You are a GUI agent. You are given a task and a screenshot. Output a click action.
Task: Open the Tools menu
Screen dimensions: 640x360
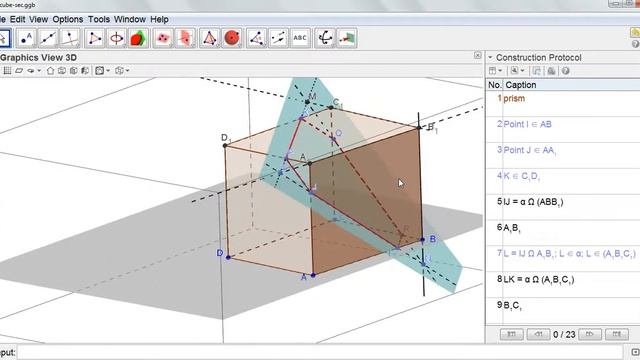(x=99, y=19)
